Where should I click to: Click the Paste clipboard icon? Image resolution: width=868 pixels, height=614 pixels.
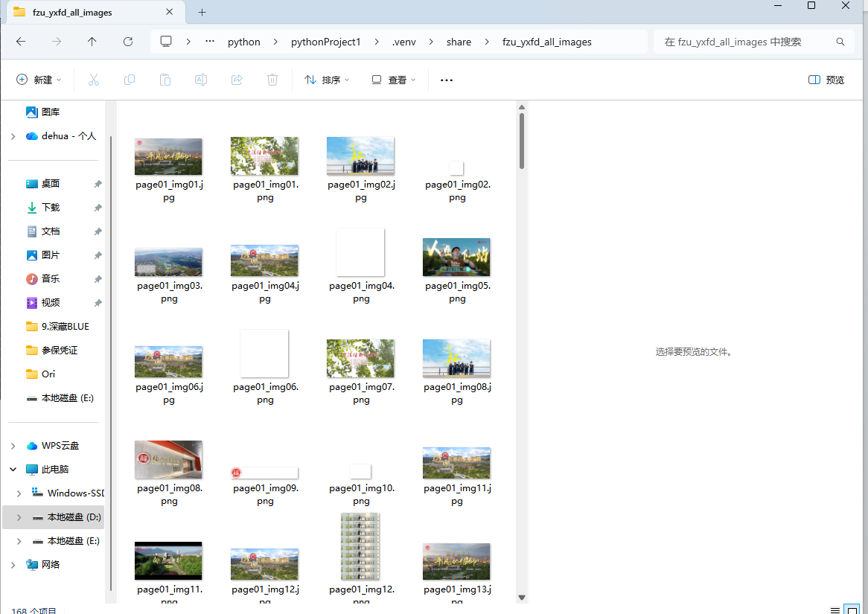coord(165,80)
